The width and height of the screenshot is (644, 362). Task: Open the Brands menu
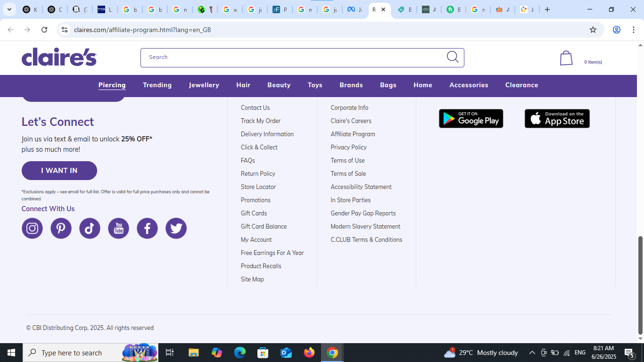[351, 85]
